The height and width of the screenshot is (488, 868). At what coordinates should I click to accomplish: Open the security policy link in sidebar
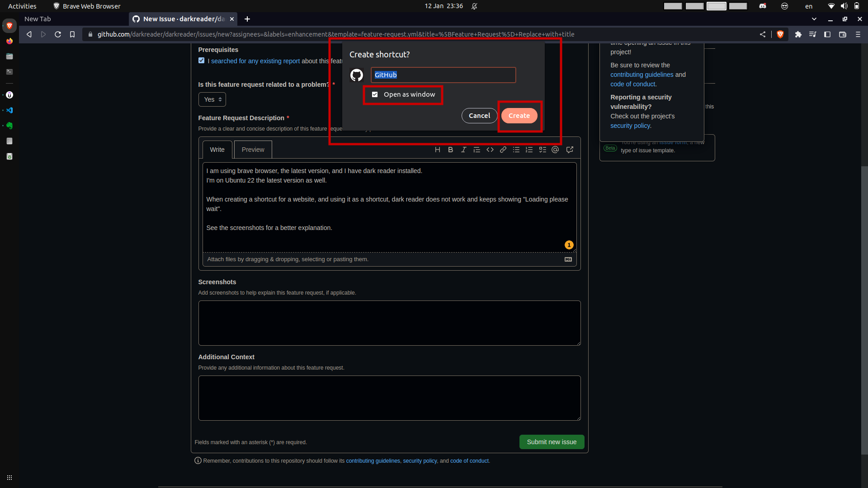pos(630,126)
